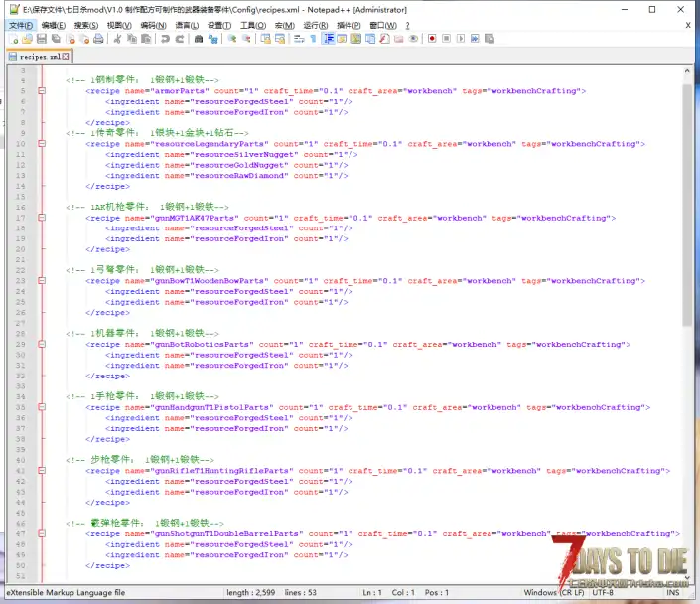700x604 pixels.
Task: Open the Function List panel icon
Action: [385, 39]
